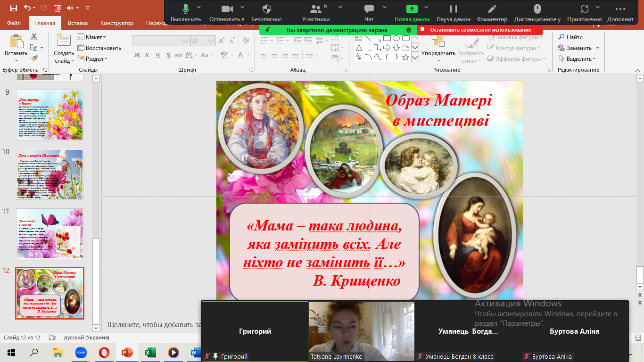Image resolution: width=644 pixels, height=362 pixels.
Task: Click the Copy icon in clipboard group
Action: [33, 48]
